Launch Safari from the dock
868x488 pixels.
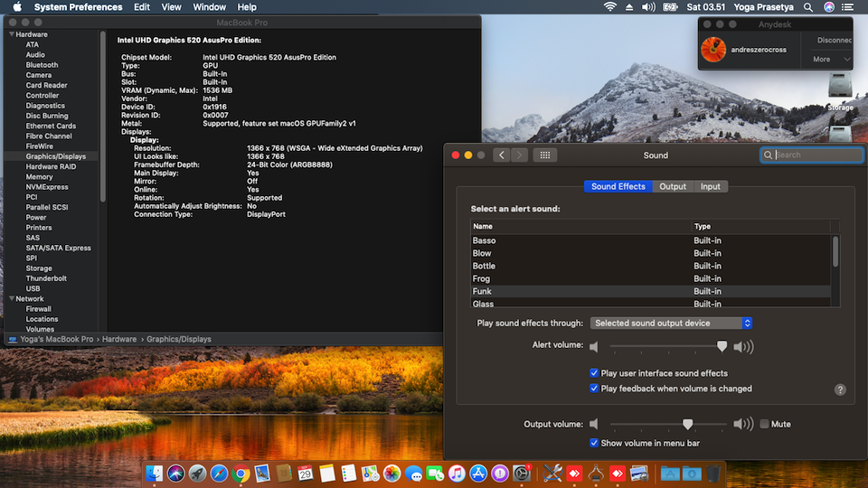(x=219, y=473)
